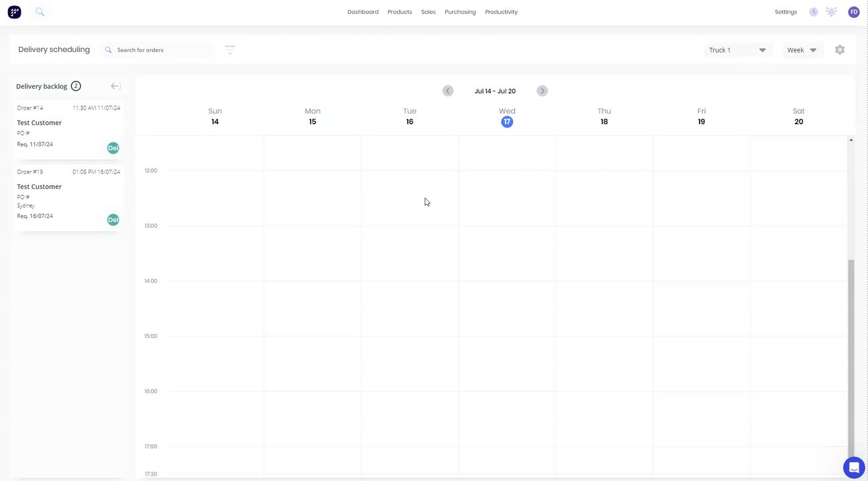Open the Truck 1 dropdown

[x=738, y=50]
